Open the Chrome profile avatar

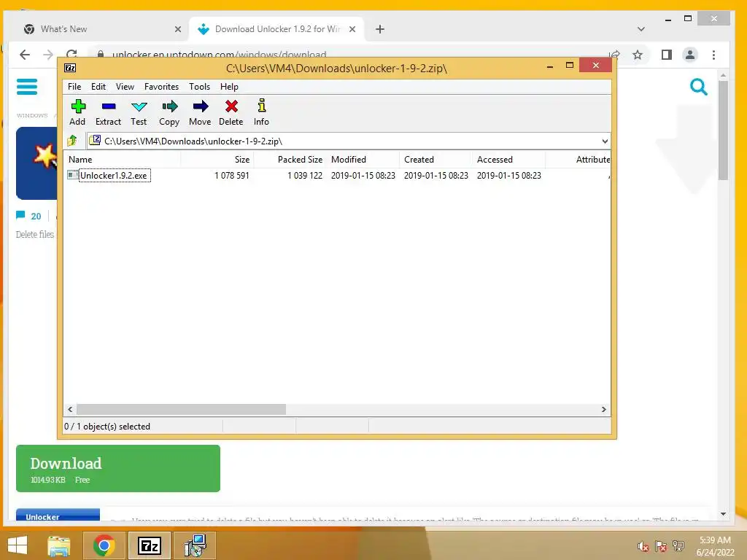[689, 55]
